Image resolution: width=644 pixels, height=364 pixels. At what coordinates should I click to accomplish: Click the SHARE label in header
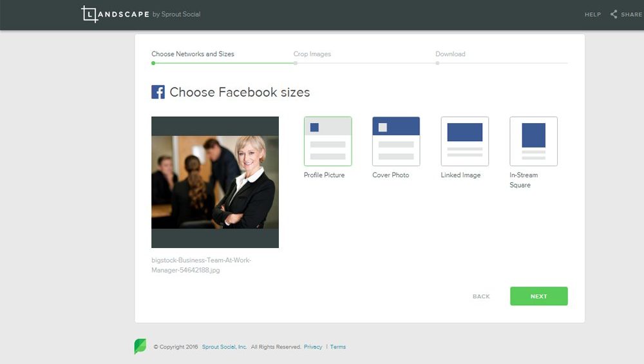click(631, 14)
